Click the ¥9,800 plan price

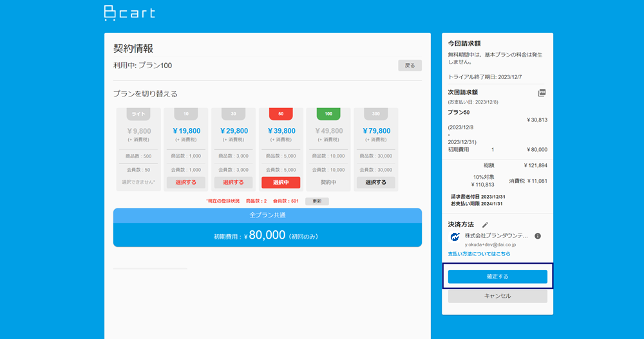139,131
